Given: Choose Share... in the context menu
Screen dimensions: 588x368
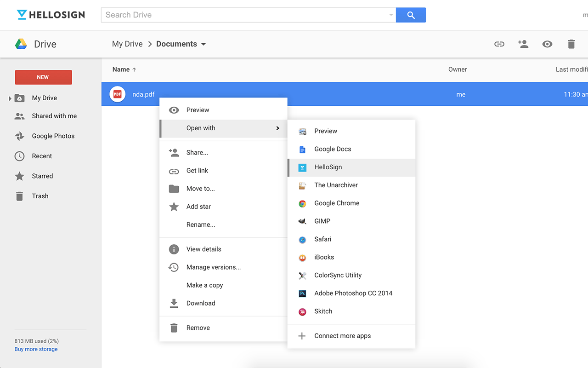Looking at the screenshot, I should pyautogui.click(x=223, y=152).
